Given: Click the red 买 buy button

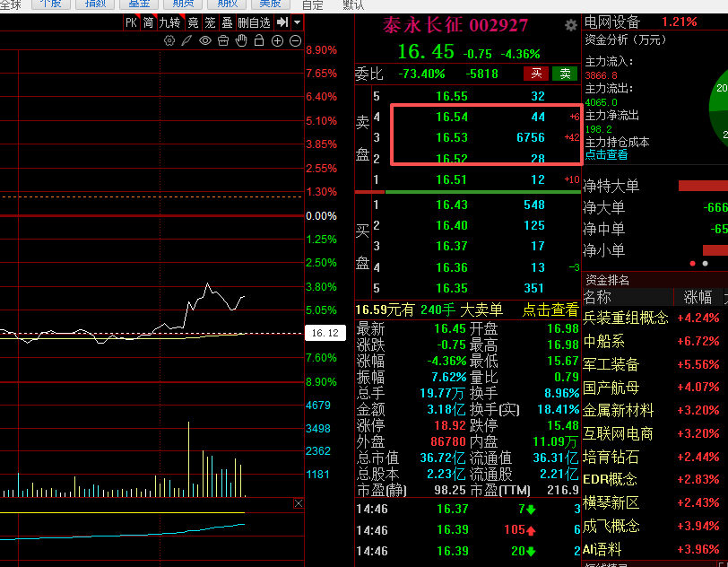Looking at the screenshot, I should 536,74.
